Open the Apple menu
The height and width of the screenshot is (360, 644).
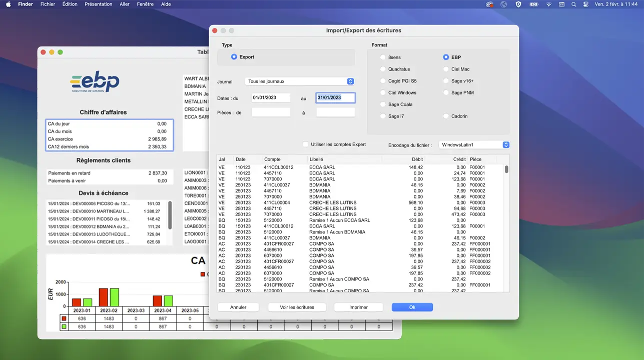tap(9, 4)
